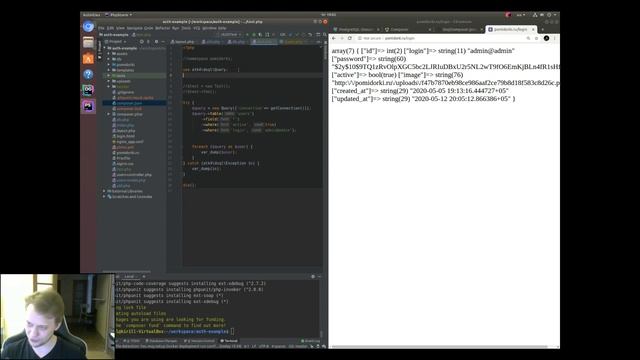640x360 pixels.
Task: Open the system status menu in the top bar
Action: [545, 15]
